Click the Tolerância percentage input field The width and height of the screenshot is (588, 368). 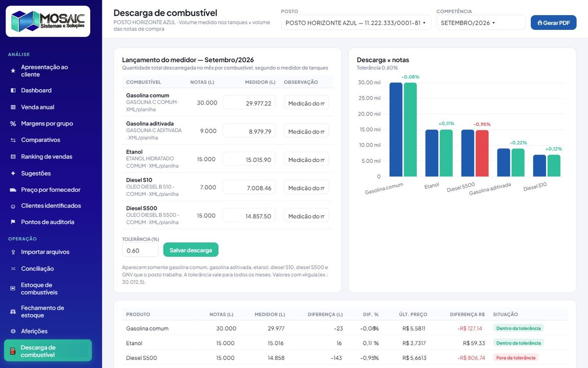140,250
